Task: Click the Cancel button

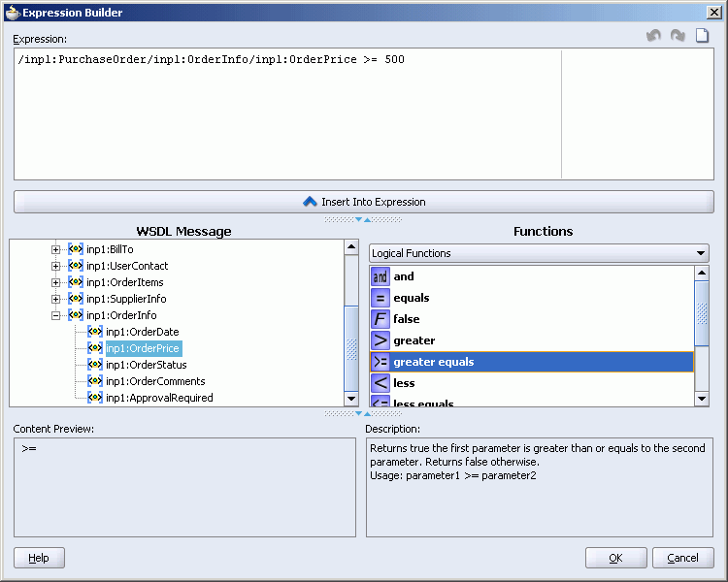Action: pos(682,558)
